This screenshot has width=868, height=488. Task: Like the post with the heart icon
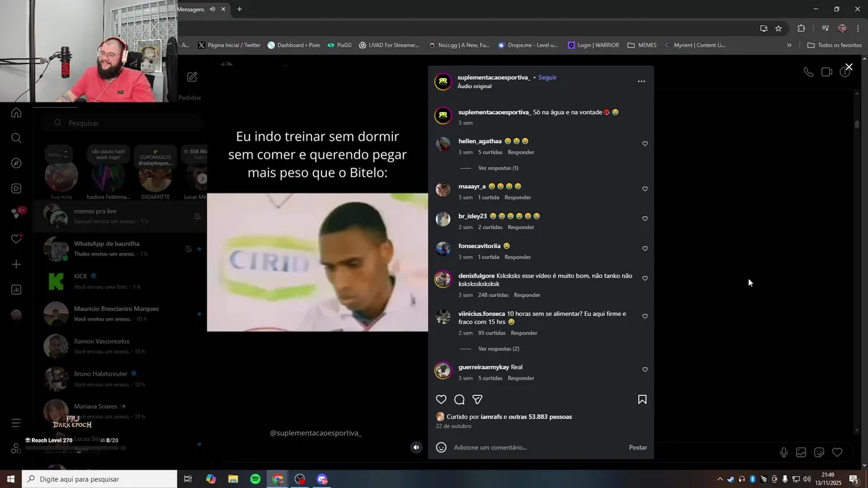pos(441,400)
